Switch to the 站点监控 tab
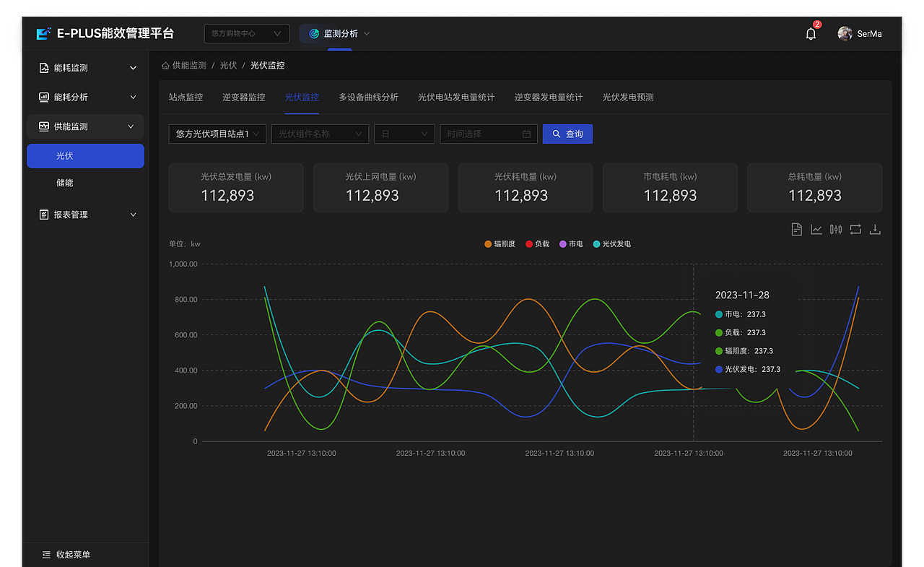The image size is (924, 567). (186, 98)
